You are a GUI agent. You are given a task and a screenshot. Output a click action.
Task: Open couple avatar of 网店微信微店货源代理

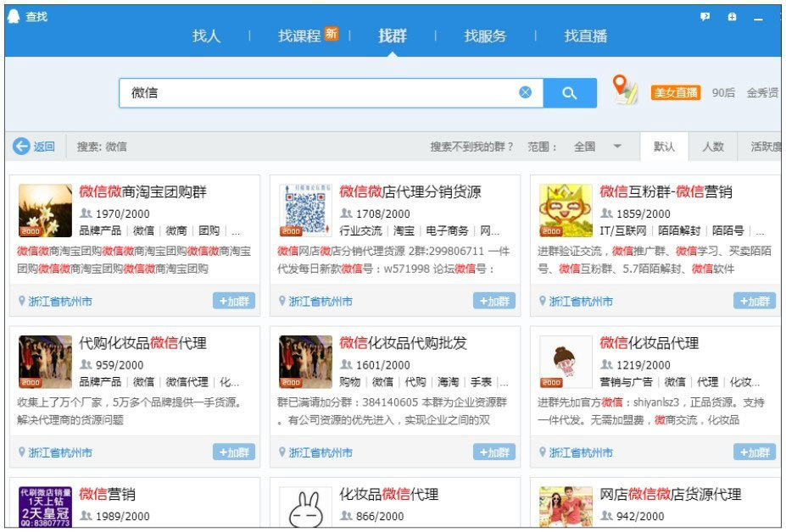[566, 507]
